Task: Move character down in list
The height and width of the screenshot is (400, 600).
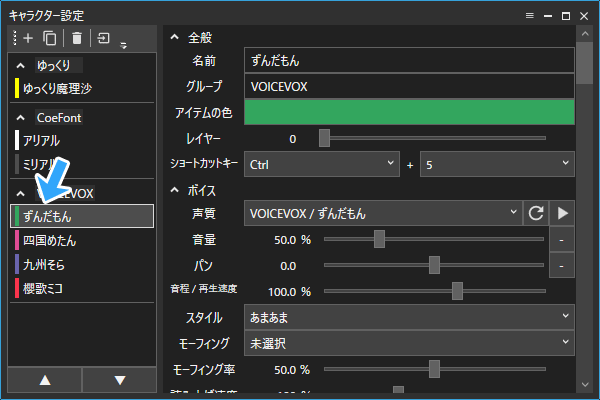Action: pos(120,380)
